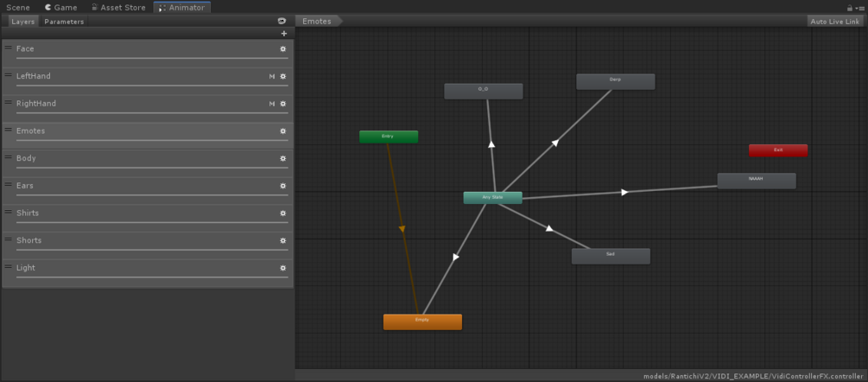The image size is (868, 382).
Task: Switch to the Layers tab
Action: [x=23, y=22]
